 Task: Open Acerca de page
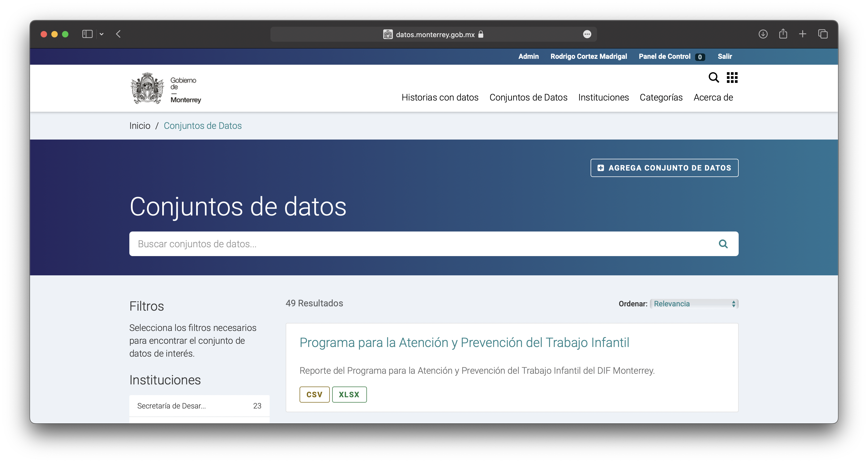click(x=713, y=97)
